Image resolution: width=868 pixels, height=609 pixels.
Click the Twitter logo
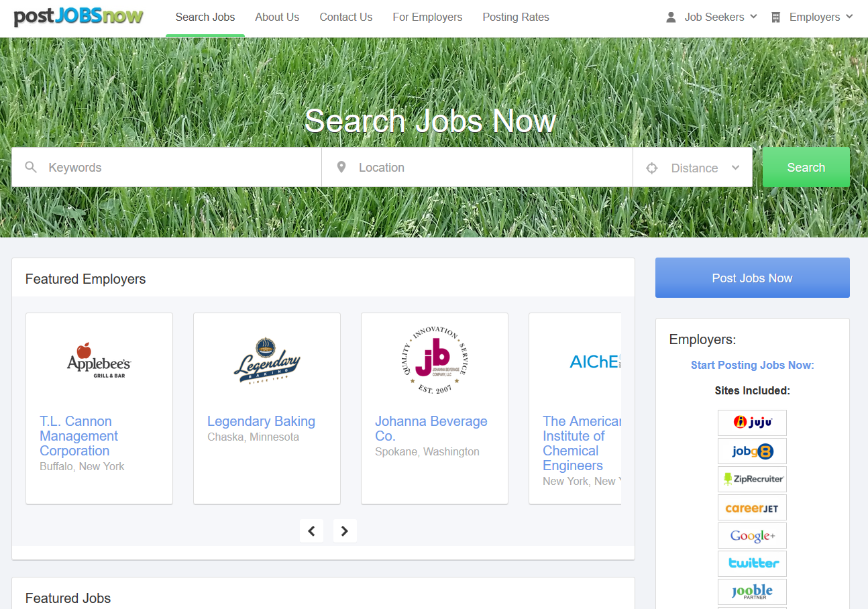pyautogui.click(x=752, y=563)
